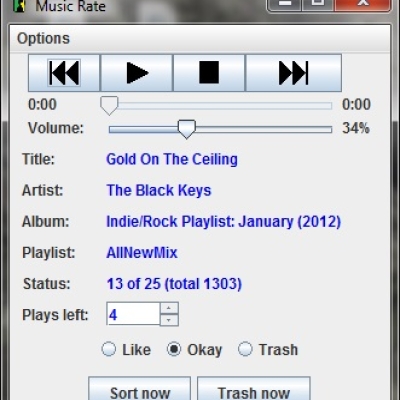This screenshot has height=400, width=400.
Task: Click the status '13 of 25 (total 1303)'
Action: point(174,284)
